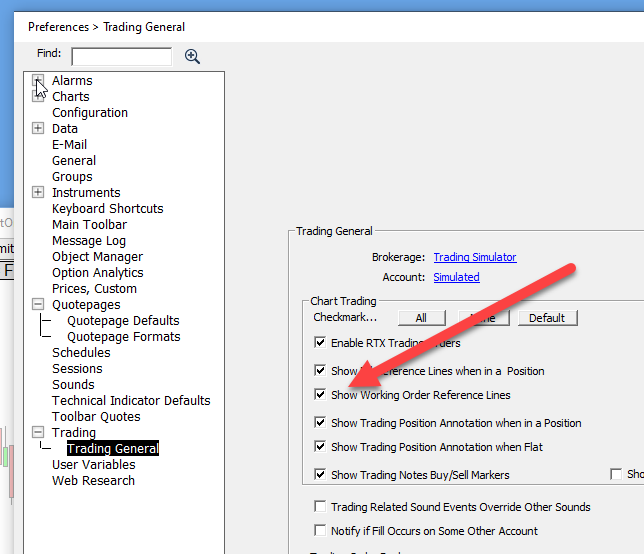
Task: Select Quotepage Formats tree item
Action: tap(123, 336)
